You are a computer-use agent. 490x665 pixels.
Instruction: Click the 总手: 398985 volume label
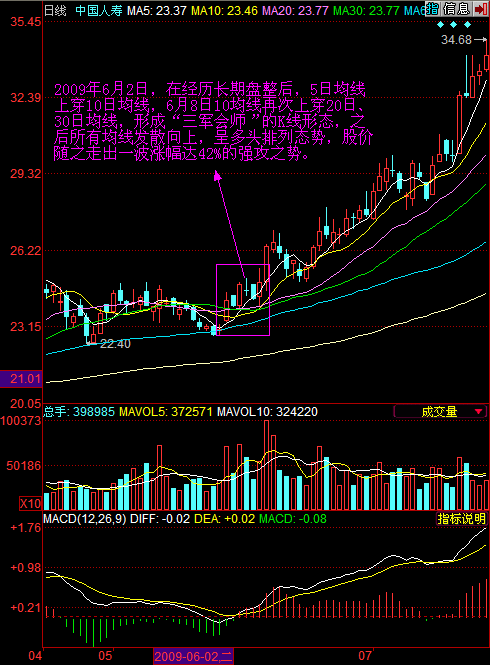tap(79, 411)
